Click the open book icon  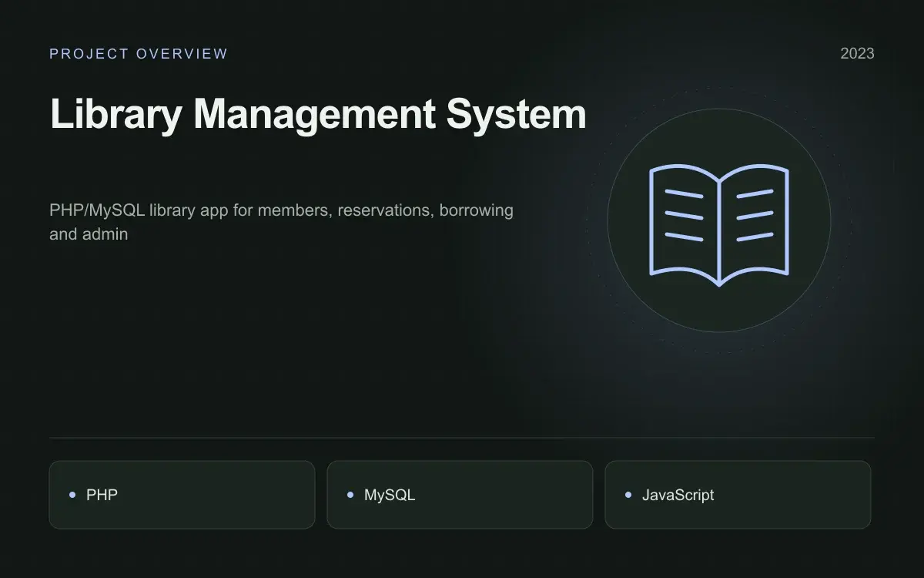coord(719,225)
